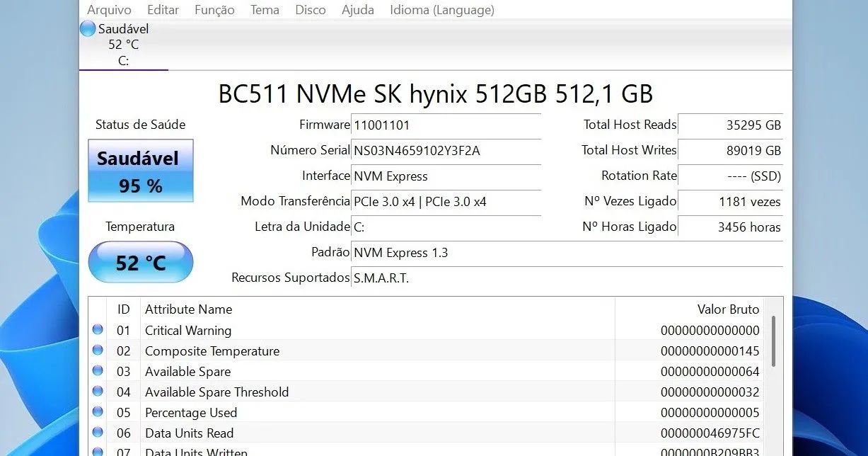Open the Ajuda menu
Screen dimensions: 868x456
[x=358, y=10]
